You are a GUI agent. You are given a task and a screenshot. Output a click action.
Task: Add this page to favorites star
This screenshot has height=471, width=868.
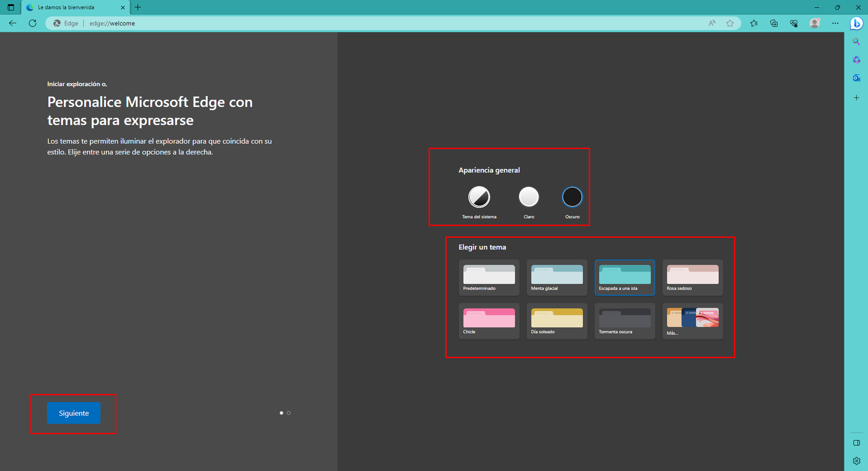730,23
